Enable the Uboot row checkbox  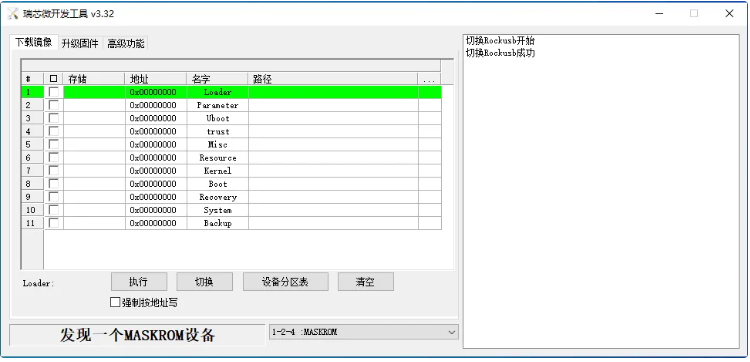54,118
